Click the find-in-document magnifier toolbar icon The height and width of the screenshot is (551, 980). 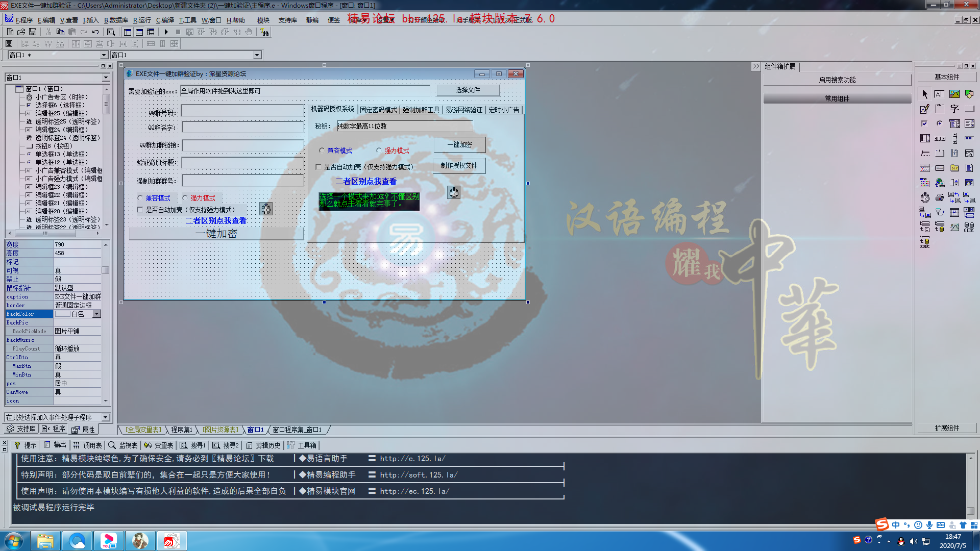point(111,32)
